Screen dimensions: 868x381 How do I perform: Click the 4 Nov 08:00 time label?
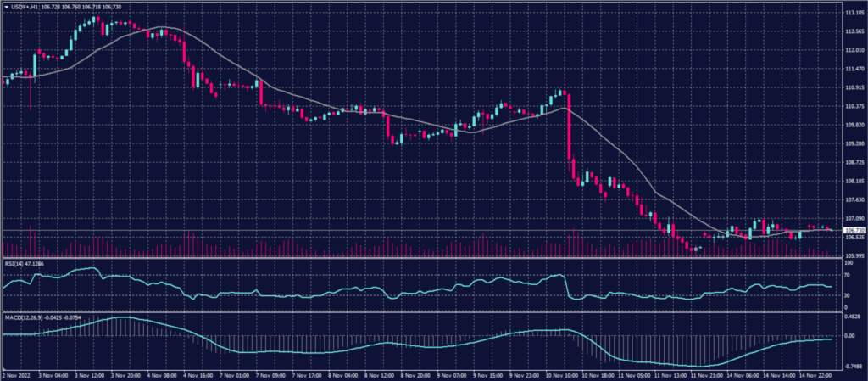[161, 375]
